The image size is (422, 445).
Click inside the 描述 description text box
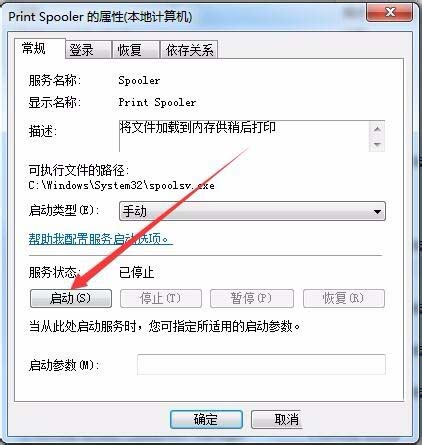(244, 136)
